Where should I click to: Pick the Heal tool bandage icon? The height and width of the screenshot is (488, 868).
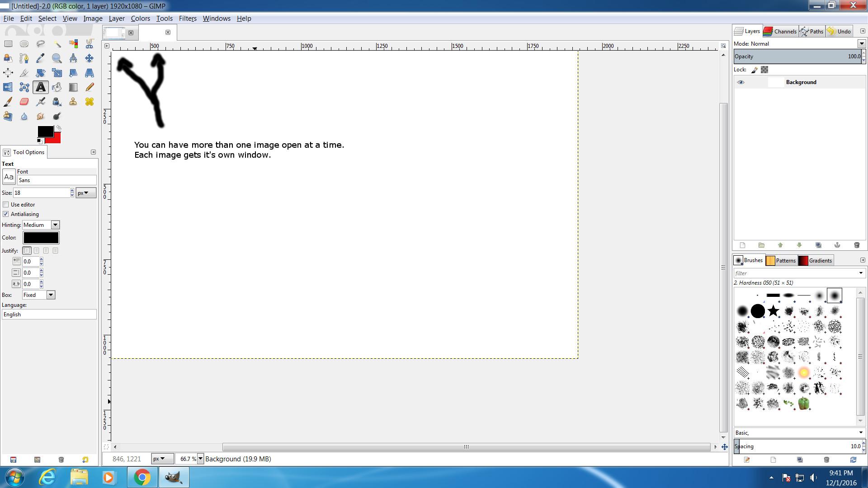(90, 102)
